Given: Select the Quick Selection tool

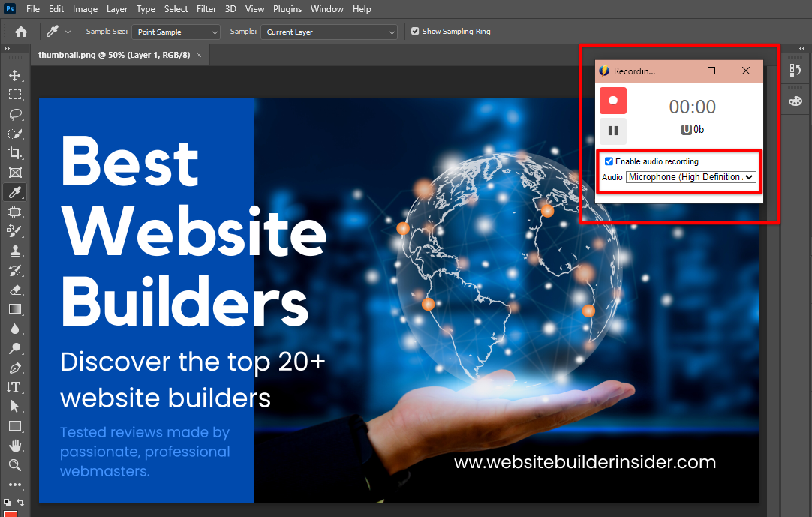Looking at the screenshot, I should 15,134.
